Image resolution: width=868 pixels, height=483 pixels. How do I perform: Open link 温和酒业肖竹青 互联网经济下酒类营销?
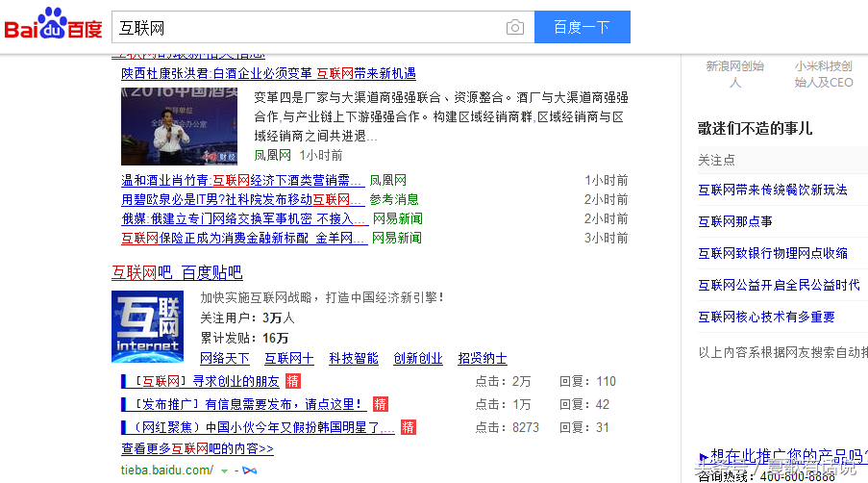[x=243, y=180]
